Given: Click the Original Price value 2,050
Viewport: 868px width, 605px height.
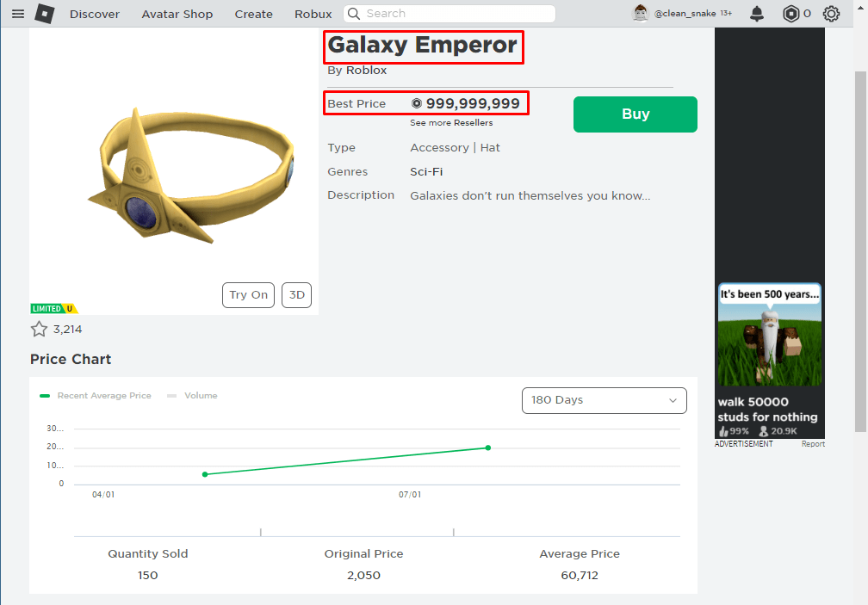Looking at the screenshot, I should pos(363,575).
